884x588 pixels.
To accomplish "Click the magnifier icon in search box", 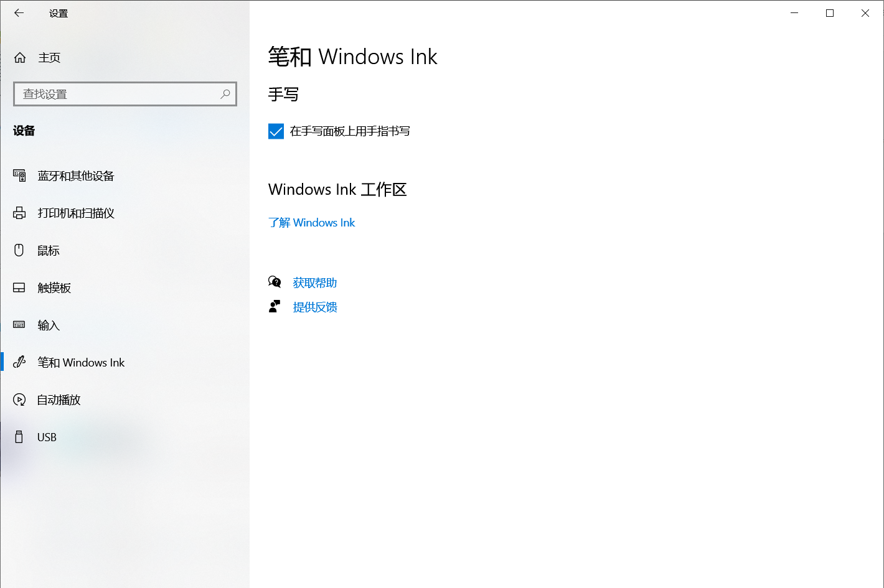I will (225, 94).
